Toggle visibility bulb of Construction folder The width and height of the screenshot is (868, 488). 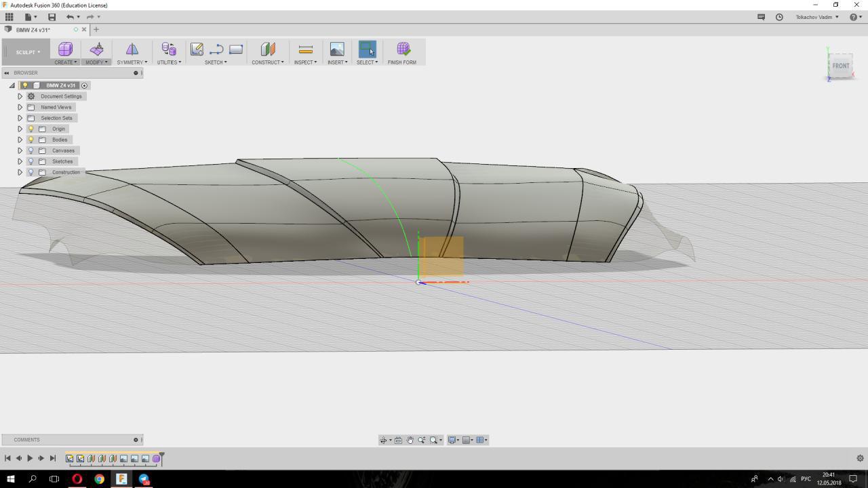pos(31,172)
